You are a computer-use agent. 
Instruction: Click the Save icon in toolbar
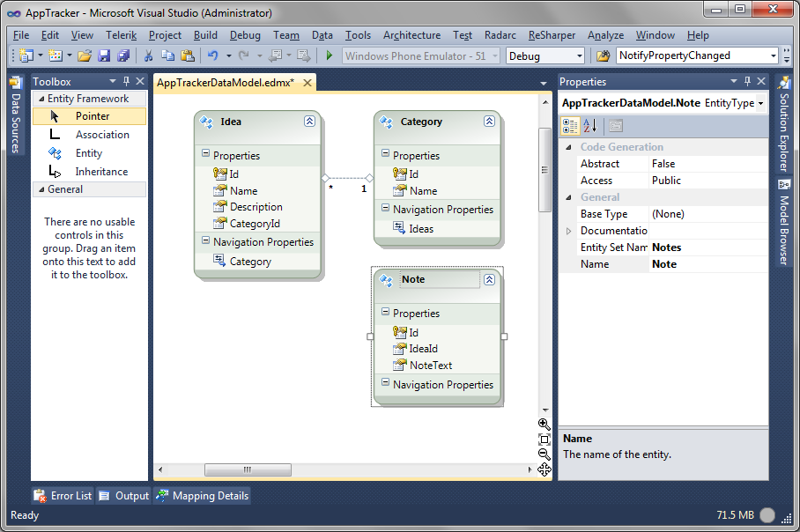tap(104, 55)
